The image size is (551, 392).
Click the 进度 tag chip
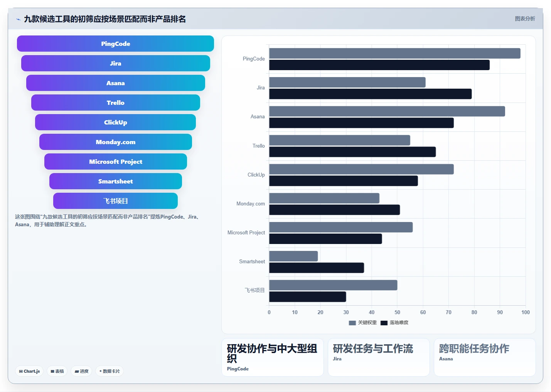81,371
